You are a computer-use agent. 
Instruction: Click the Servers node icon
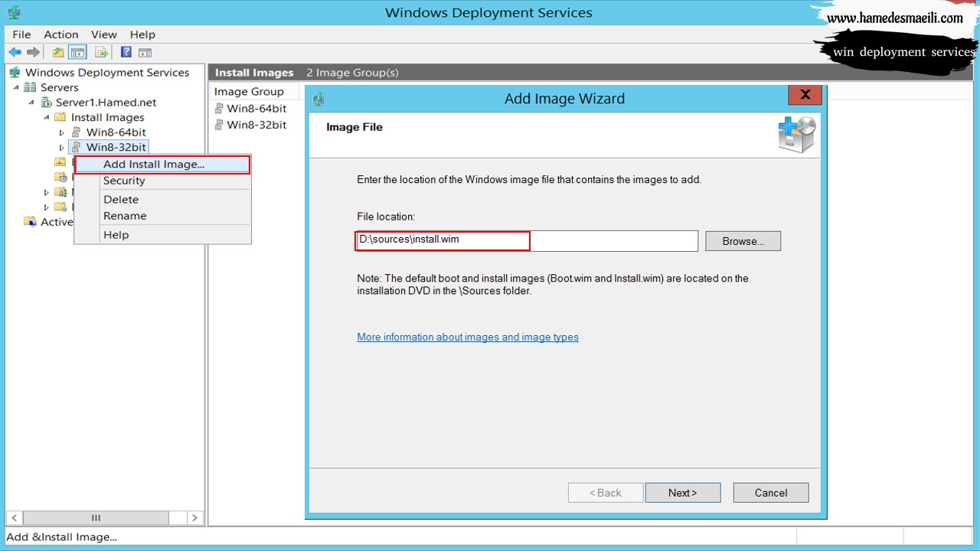point(30,87)
